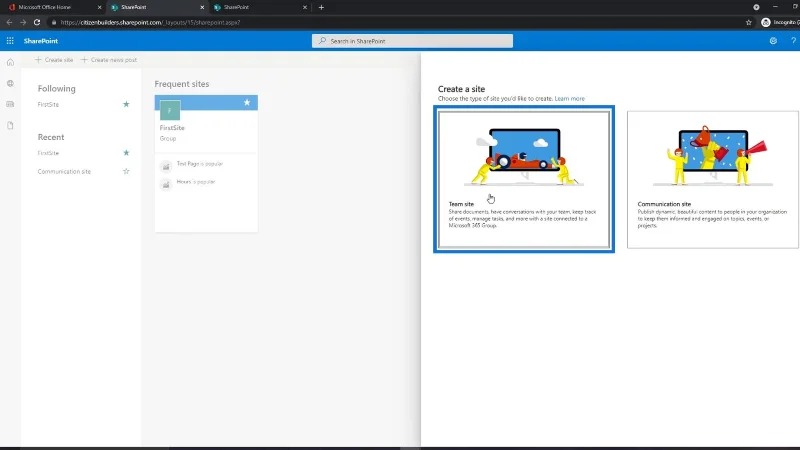800x450 pixels.
Task: Follow Communication site with its star
Action: [x=126, y=171]
